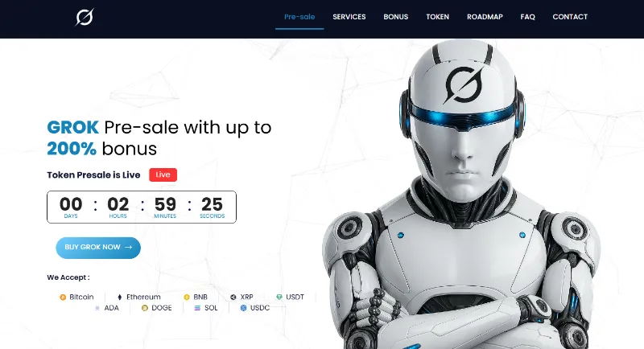Click the Bitcoin coin icon
This screenshot has width=644, height=349.
coord(63,298)
